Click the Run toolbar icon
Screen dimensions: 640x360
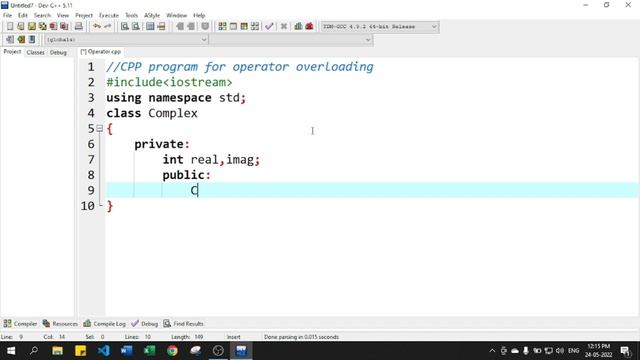tap(233, 27)
